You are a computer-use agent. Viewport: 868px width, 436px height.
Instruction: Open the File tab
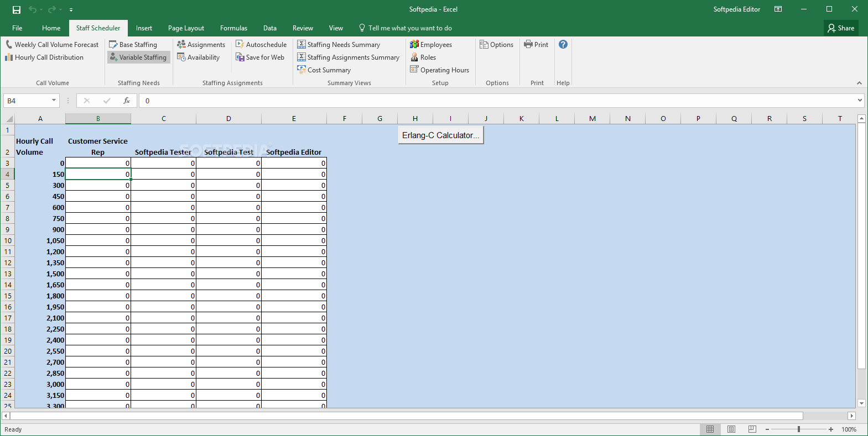pos(17,28)
